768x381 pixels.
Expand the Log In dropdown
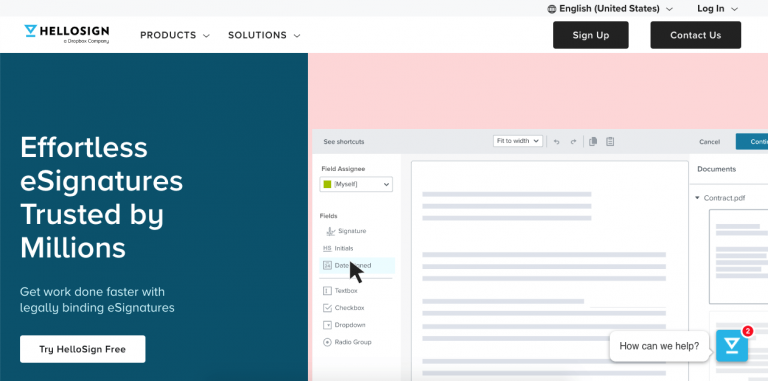tap(718, 9)
